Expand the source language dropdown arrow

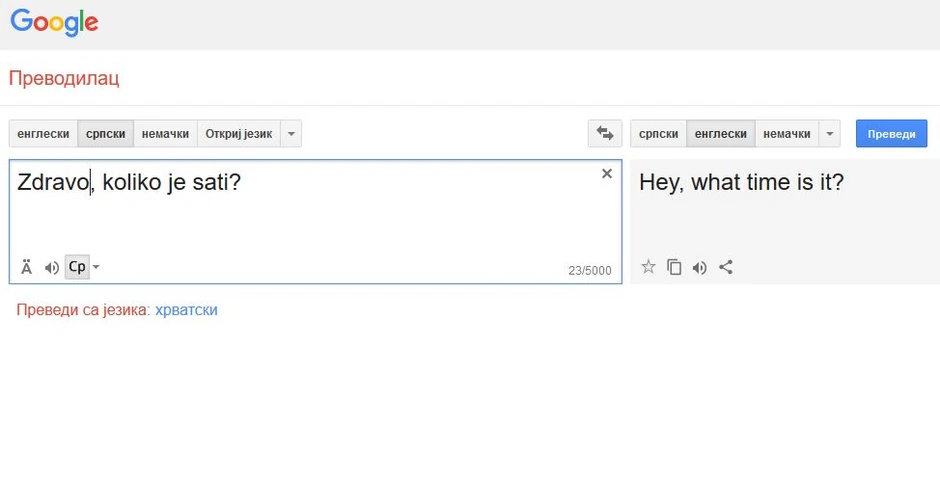tap(290, 133)
